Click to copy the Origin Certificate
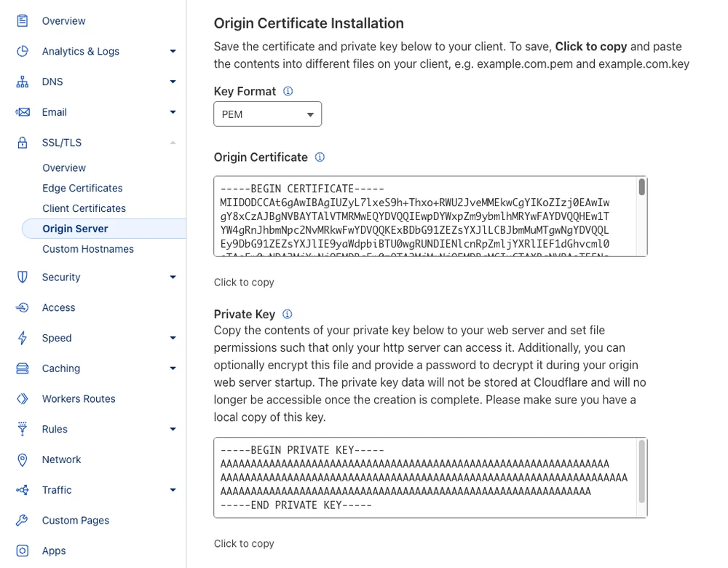Image resolution: width=728 pixels, height=568 pixels. (244, 282)
